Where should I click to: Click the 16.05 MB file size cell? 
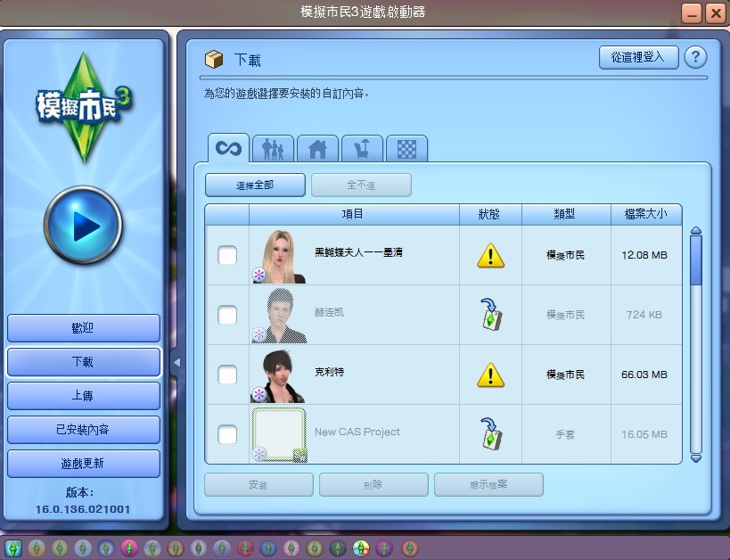644,433
